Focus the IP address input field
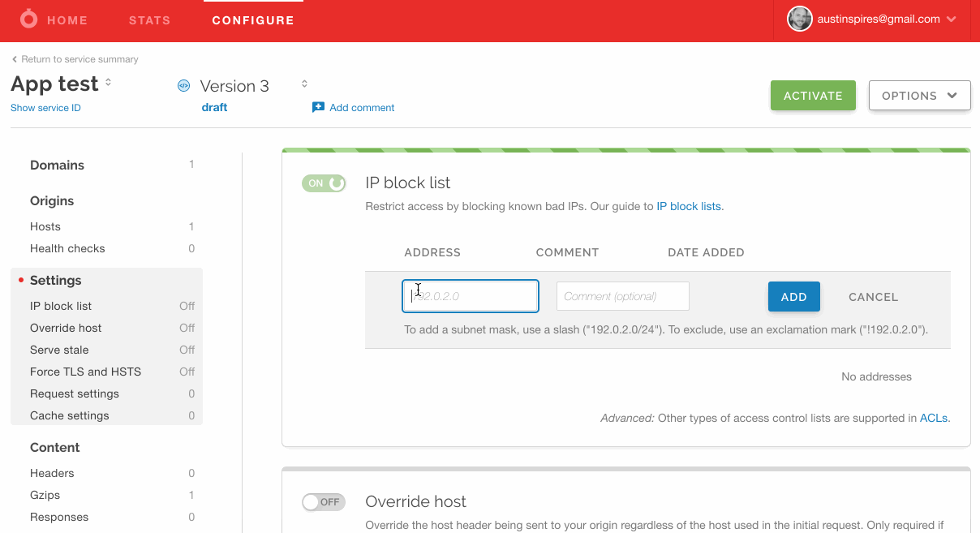The image size is (980, 533). coord(471,296)
